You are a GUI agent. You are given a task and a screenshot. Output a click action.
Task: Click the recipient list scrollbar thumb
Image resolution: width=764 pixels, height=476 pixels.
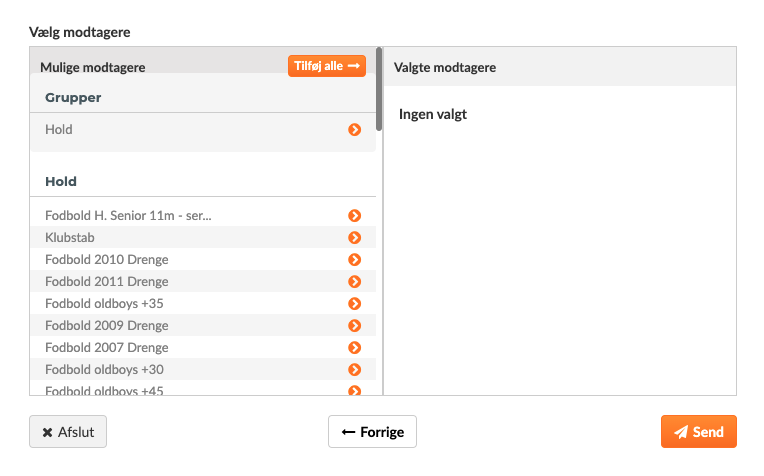379,89
